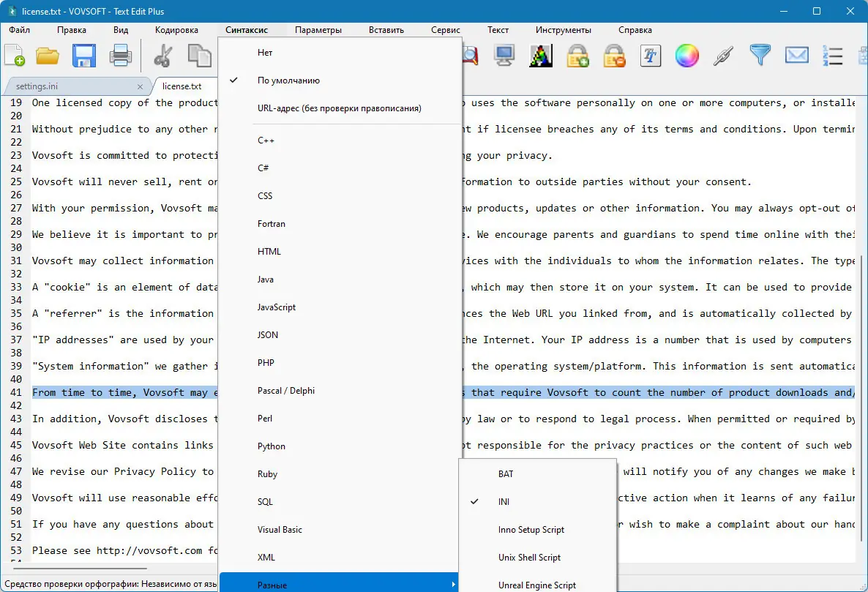Click the spell checker status bar text
This screenshot has height=592, width=868.
coord(111,584)
